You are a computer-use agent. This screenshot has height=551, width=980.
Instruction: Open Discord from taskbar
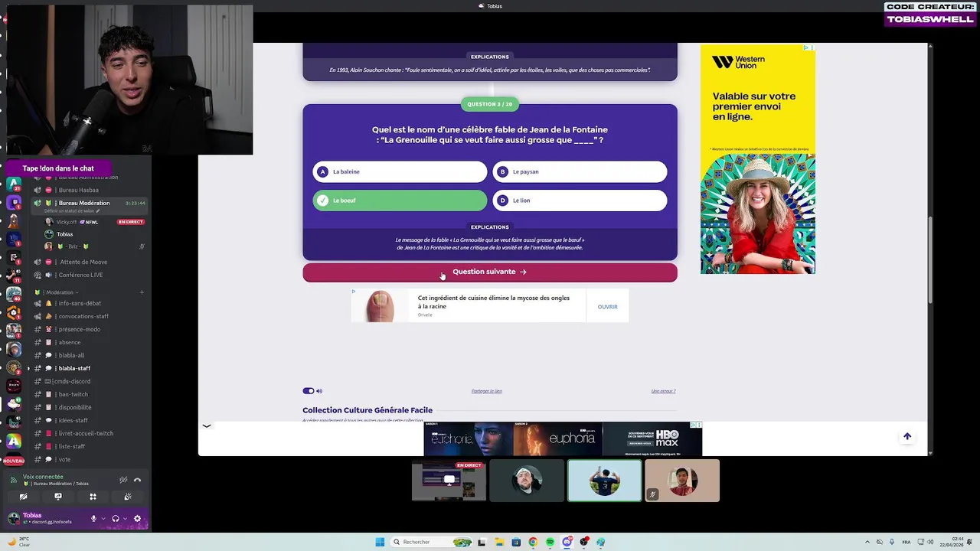(567, 542)
